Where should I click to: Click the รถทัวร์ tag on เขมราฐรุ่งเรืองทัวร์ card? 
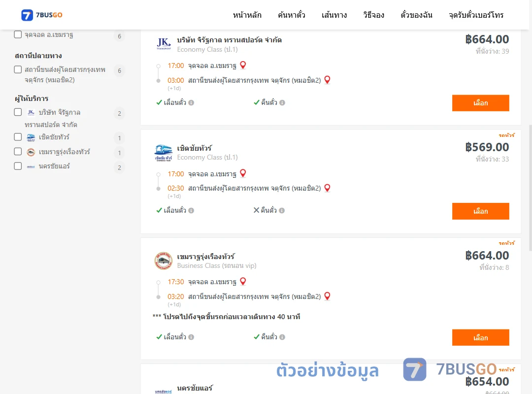tap(506, 243)
